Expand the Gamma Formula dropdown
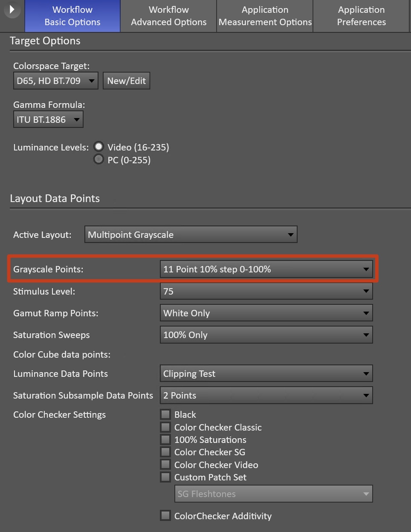 [x=48, y=120]
